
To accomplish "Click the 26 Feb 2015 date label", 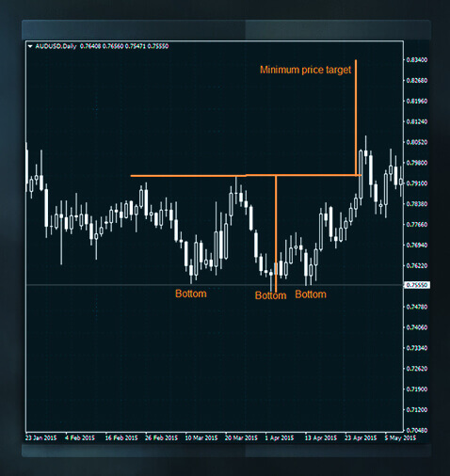I will pos(161,438).
